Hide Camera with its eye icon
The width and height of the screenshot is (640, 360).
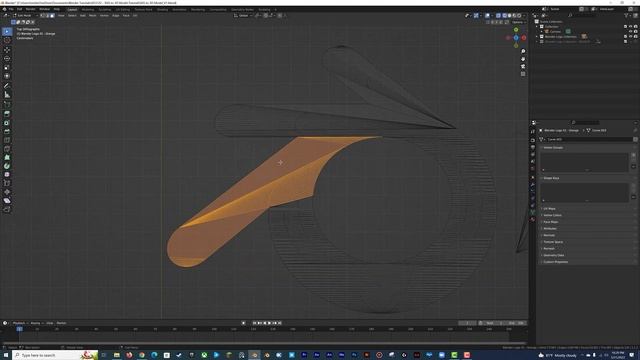tap(630, 31)
